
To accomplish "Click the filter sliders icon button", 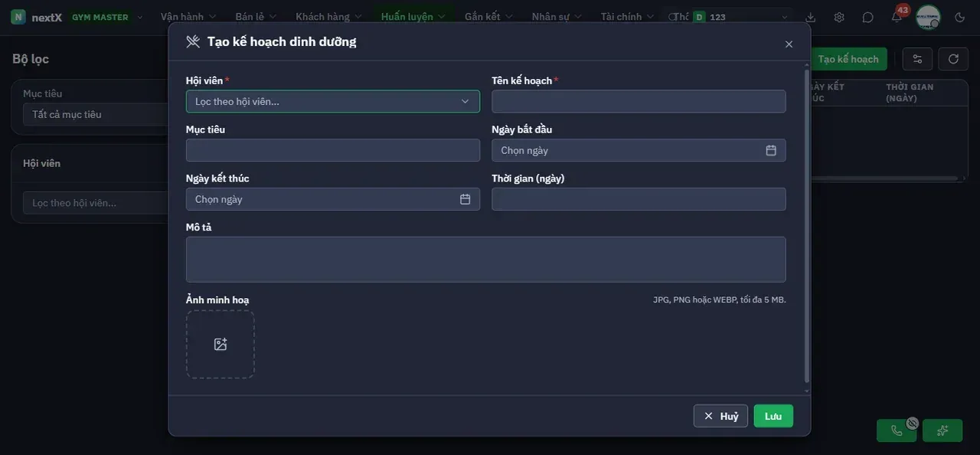I will click(917, 59).
